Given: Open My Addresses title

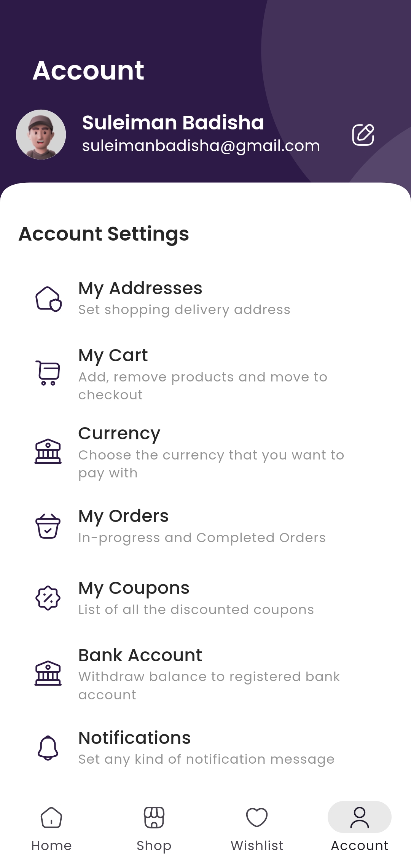Looking at the screenshot, I should coord(140,288).
